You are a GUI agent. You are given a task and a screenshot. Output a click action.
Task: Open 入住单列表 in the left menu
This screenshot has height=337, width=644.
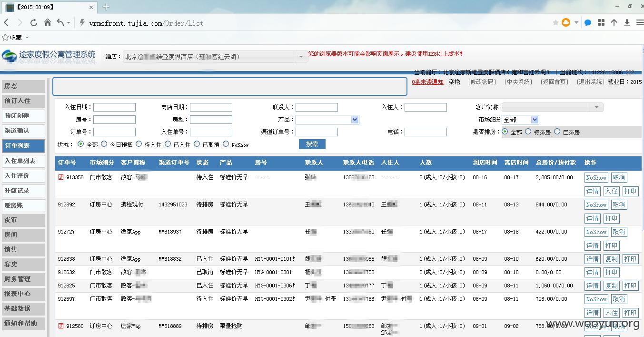[23, 161]
